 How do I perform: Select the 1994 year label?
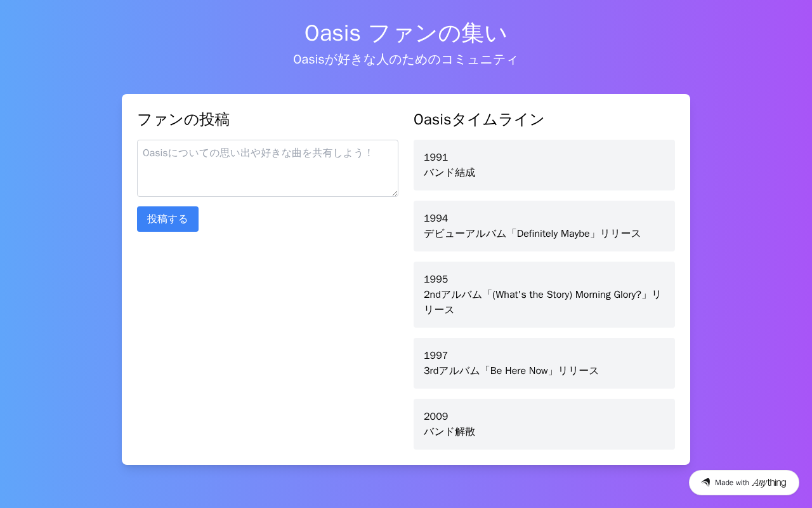tap(436, 218)
